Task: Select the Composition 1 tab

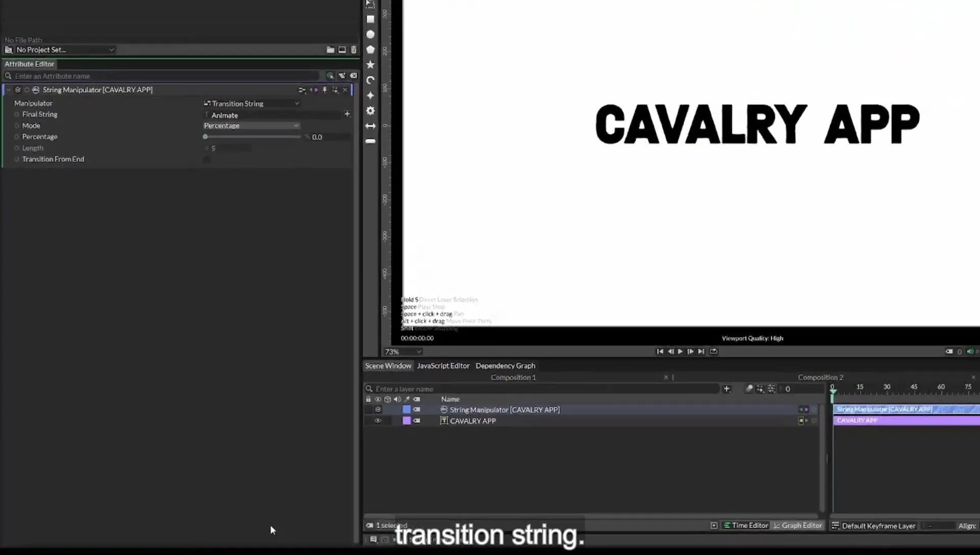Action: (x=513, y=377)
